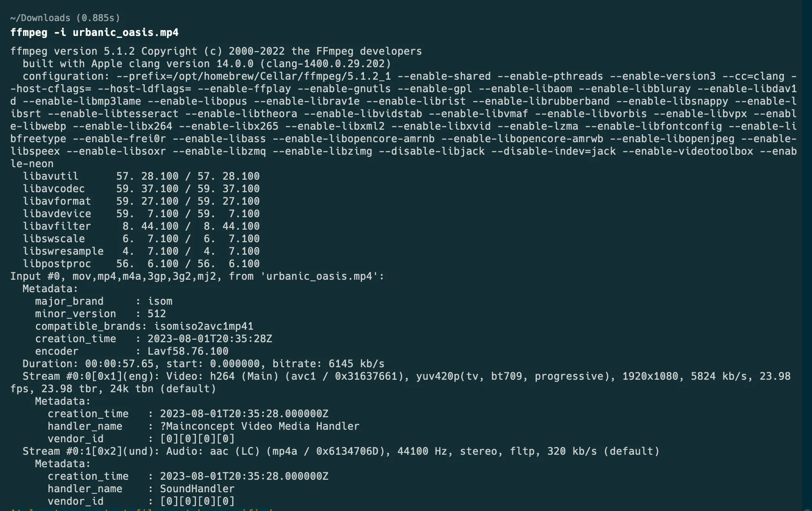
Task: Click the libswresample version row
Action: (x=141, y=251)
